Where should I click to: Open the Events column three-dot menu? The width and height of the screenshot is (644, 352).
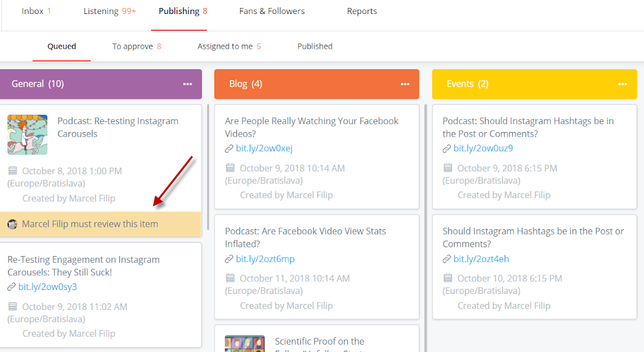[623, 84]
